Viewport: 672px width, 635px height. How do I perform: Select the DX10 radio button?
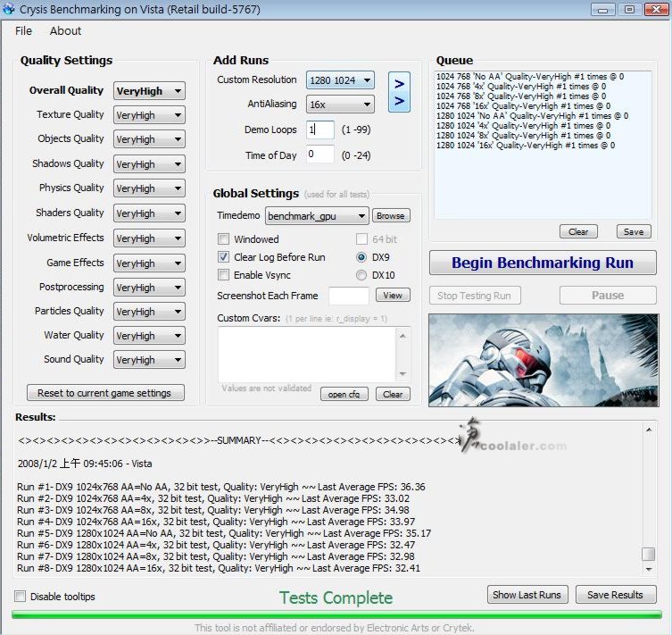tap(361, 275)
